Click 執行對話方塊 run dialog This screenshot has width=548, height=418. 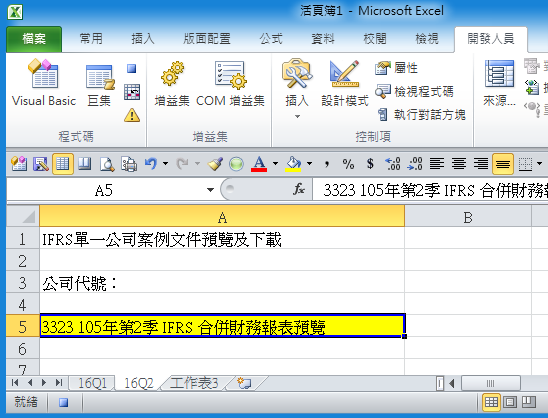(421, 115)
